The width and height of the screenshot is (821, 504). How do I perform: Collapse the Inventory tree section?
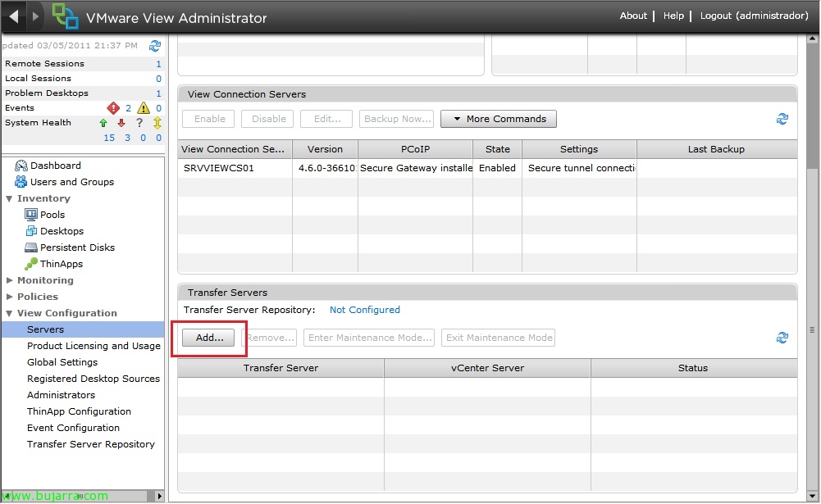tap(9, 199)
